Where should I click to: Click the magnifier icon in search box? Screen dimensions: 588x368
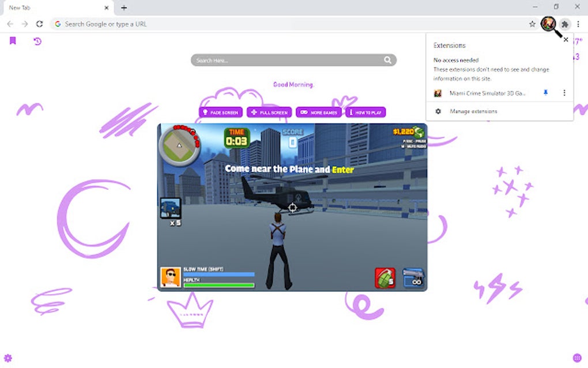[x=388, y=60]
